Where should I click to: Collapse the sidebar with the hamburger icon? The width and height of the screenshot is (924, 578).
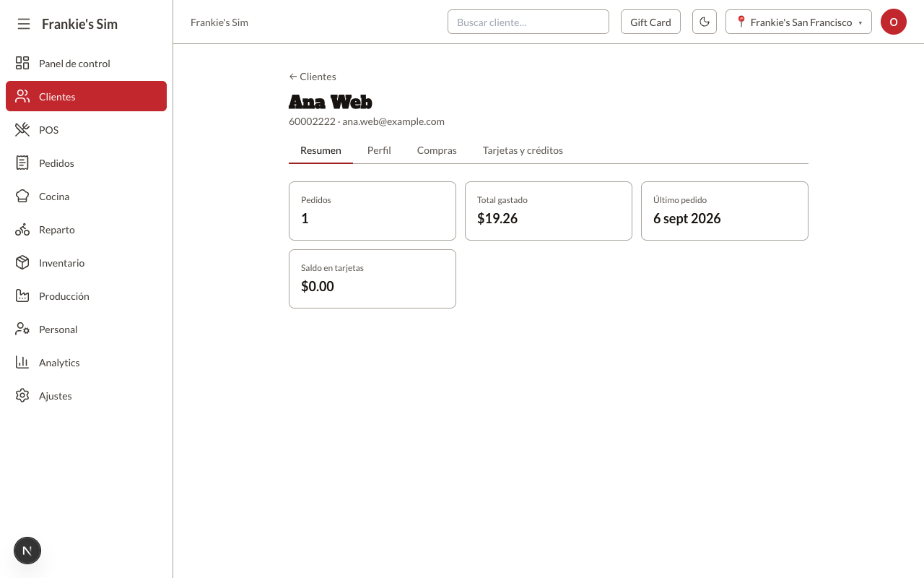24,24
